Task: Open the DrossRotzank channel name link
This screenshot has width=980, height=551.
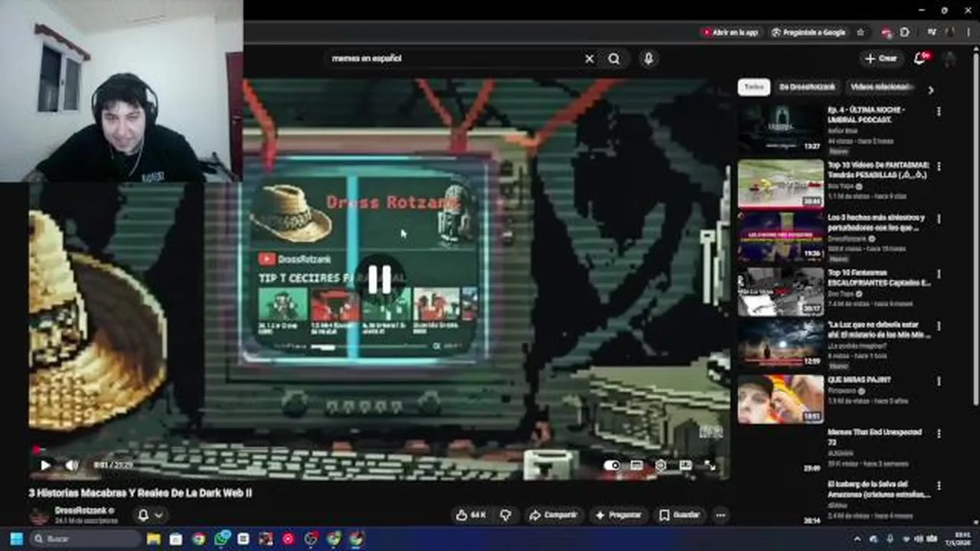Action: pos(80,510)
